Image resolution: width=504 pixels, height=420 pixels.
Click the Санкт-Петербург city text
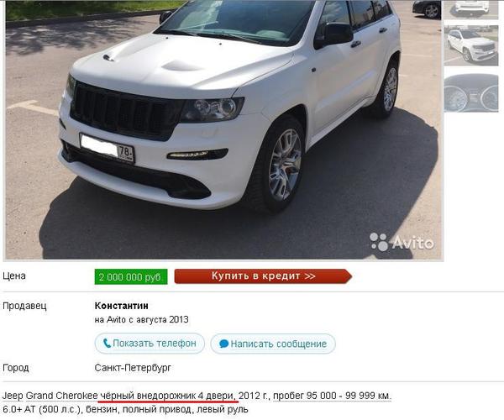(133, 368)
